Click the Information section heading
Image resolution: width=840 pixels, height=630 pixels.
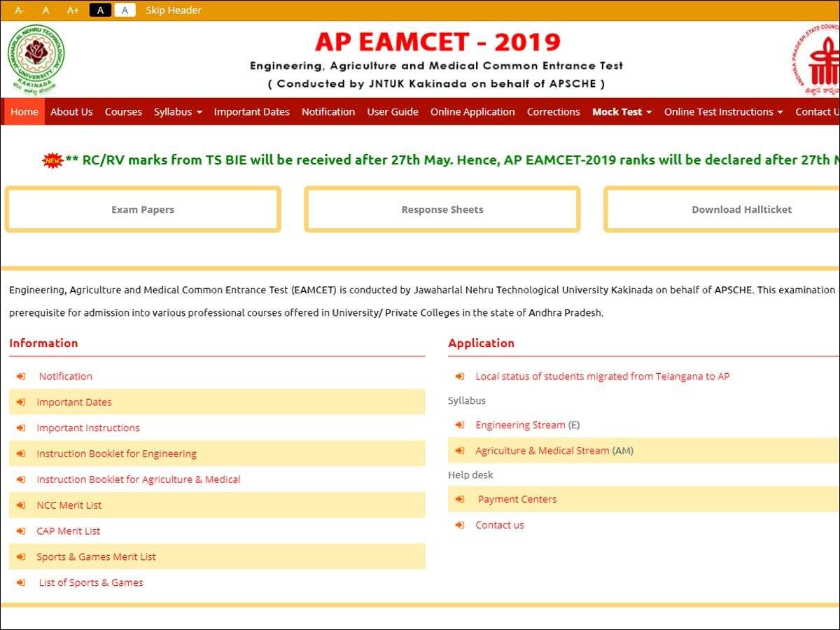click(43, 344)
